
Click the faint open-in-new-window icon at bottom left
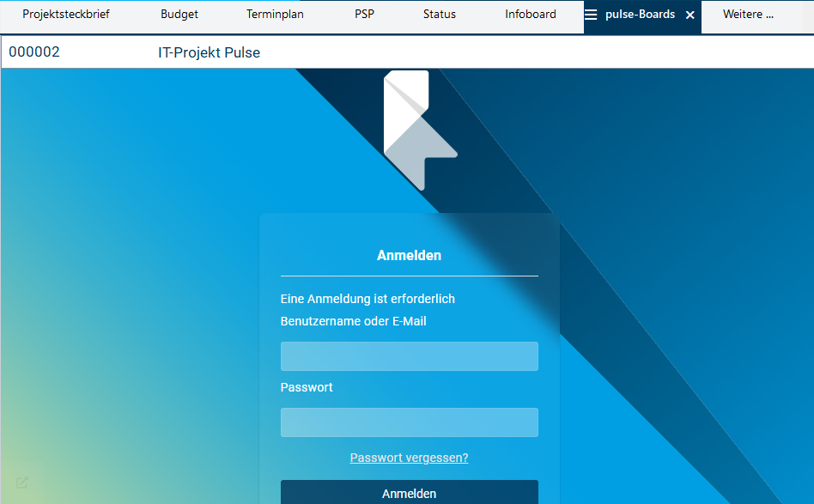(x=22, y=483)
